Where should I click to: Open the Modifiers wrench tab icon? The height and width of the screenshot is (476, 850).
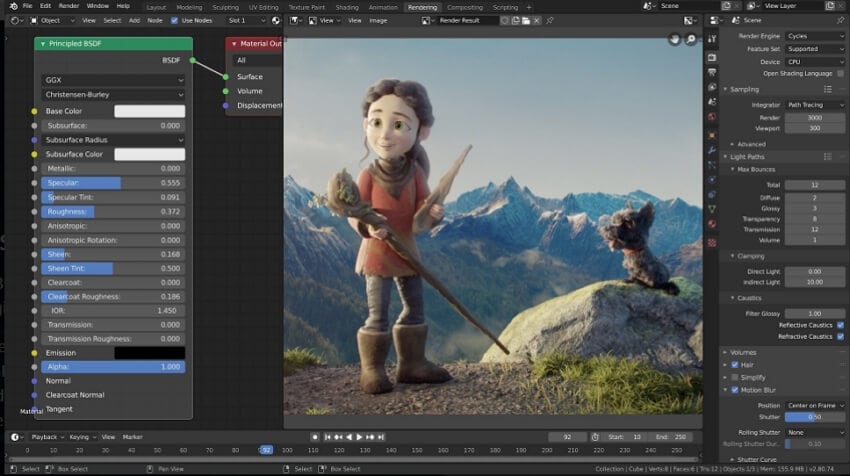712,150
